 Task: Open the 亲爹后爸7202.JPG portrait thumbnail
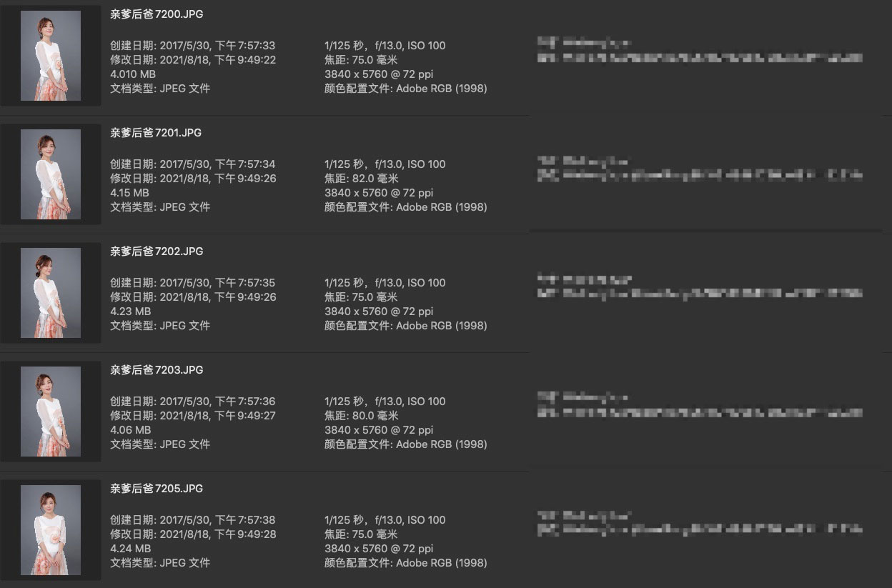point(50,293)
